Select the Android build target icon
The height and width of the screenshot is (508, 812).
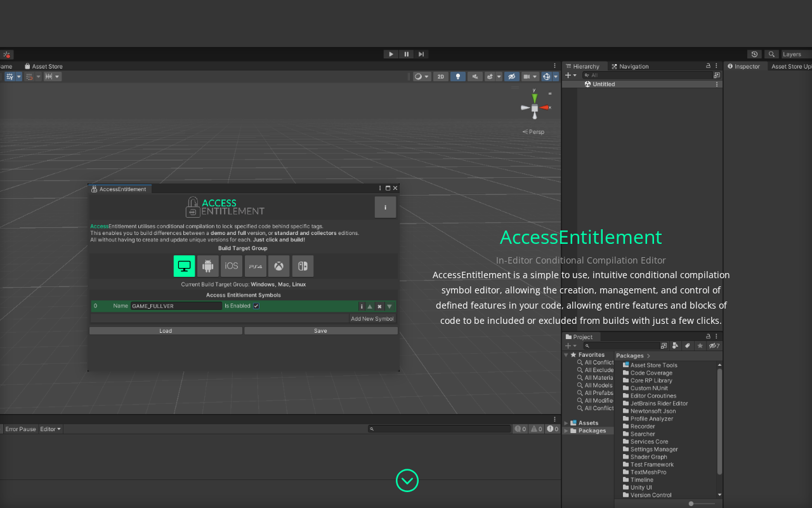pyautogui.click(x=208, y=266)
